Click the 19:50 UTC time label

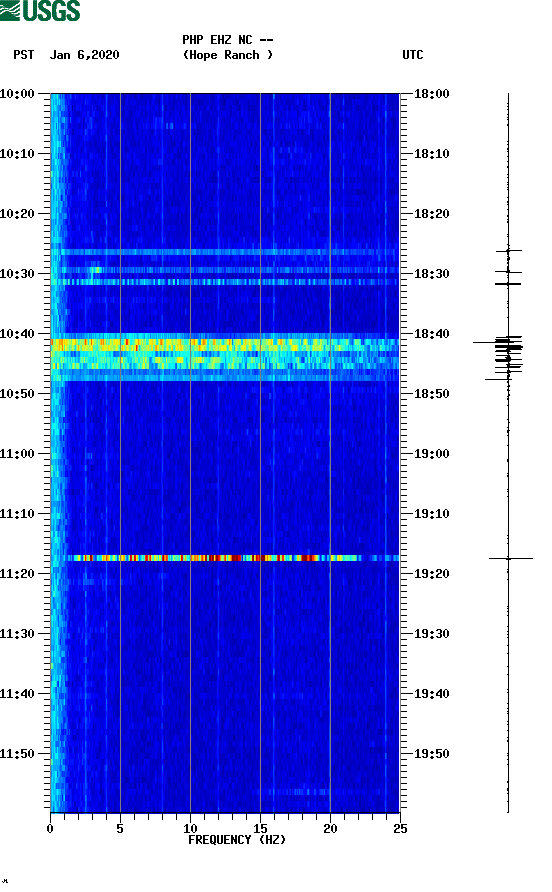431,754
